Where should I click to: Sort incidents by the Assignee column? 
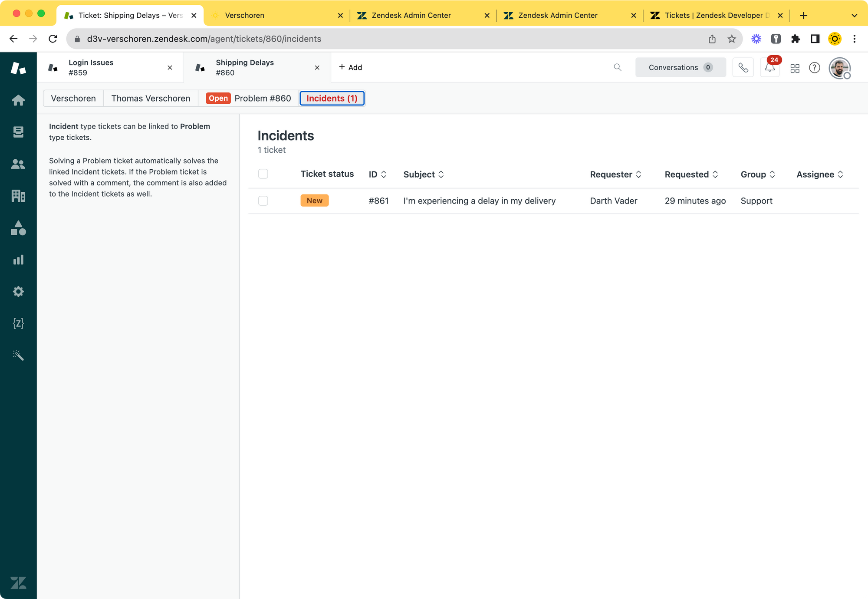pyautogui.click(x=819, y=174)
